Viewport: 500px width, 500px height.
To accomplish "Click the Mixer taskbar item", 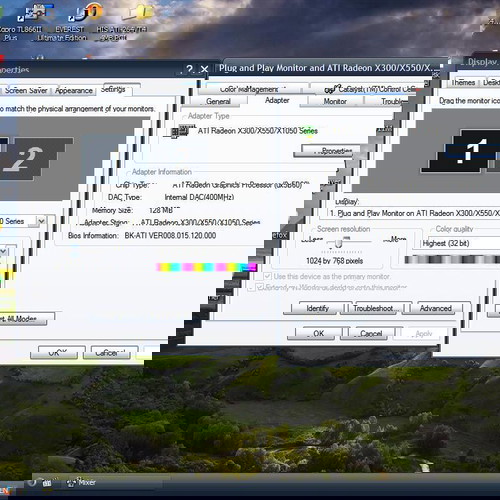I will click(81, 482).
